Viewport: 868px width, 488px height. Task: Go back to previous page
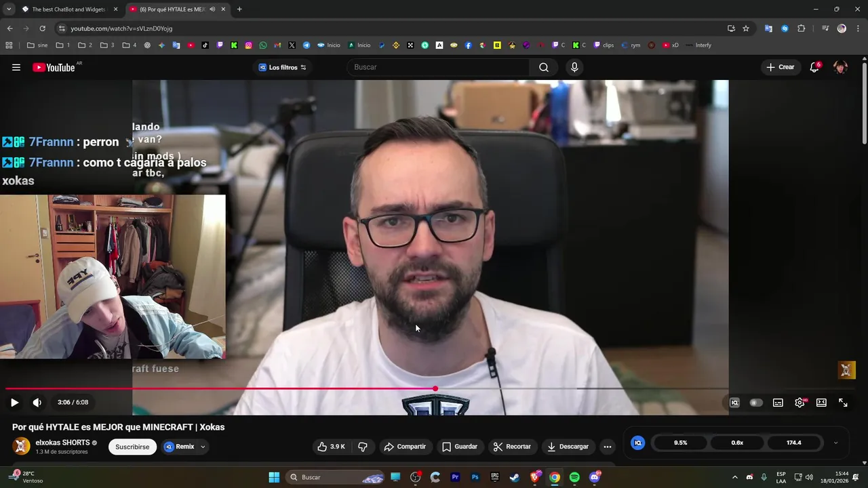point(9,28)
